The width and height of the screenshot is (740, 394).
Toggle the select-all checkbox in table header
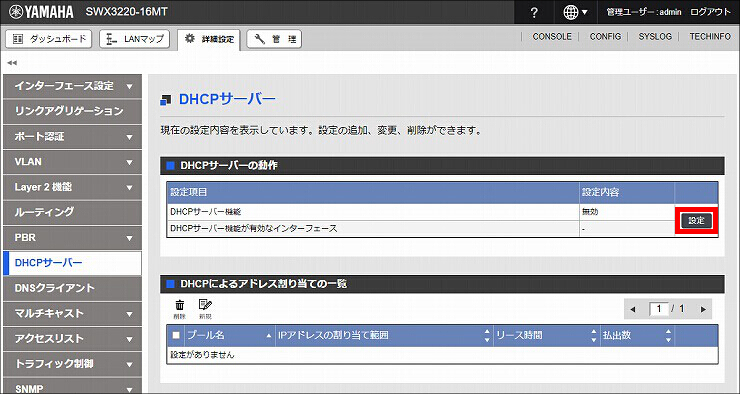pyautogui.click(x=176, y=335)
